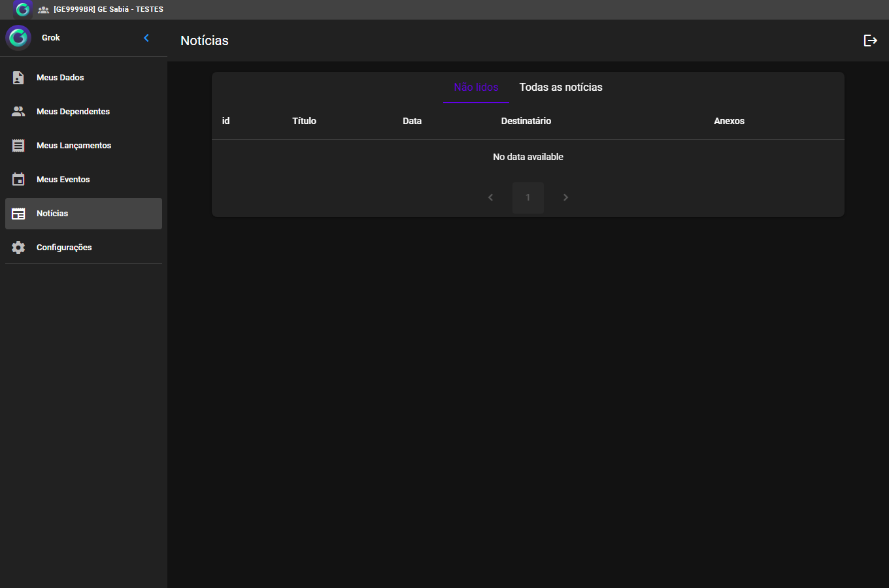
Task: Open Meus Dependentes in the sidebar
Action: pos(84,112)
